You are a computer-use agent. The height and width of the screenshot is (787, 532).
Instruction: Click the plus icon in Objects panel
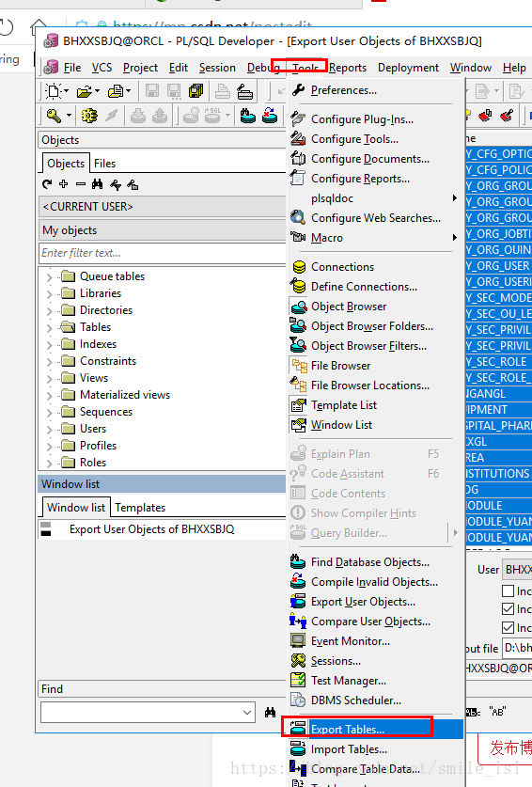(x=63, y=184)
